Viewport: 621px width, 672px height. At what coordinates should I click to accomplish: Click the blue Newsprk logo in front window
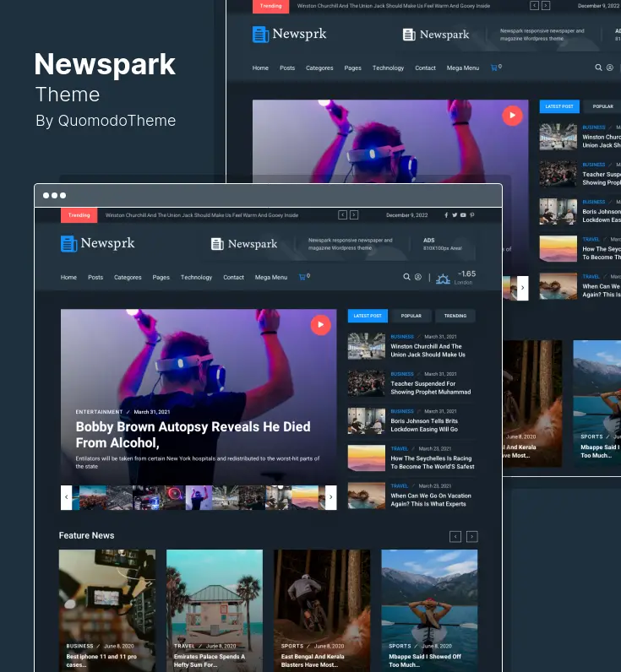click(x=97, y=243)
